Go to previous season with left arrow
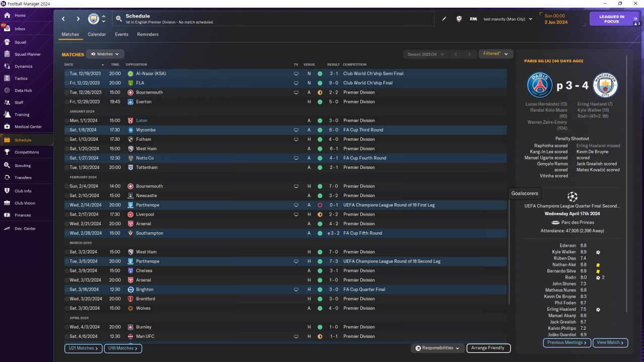This screenshot has height=362, width=644. point(455,54)
